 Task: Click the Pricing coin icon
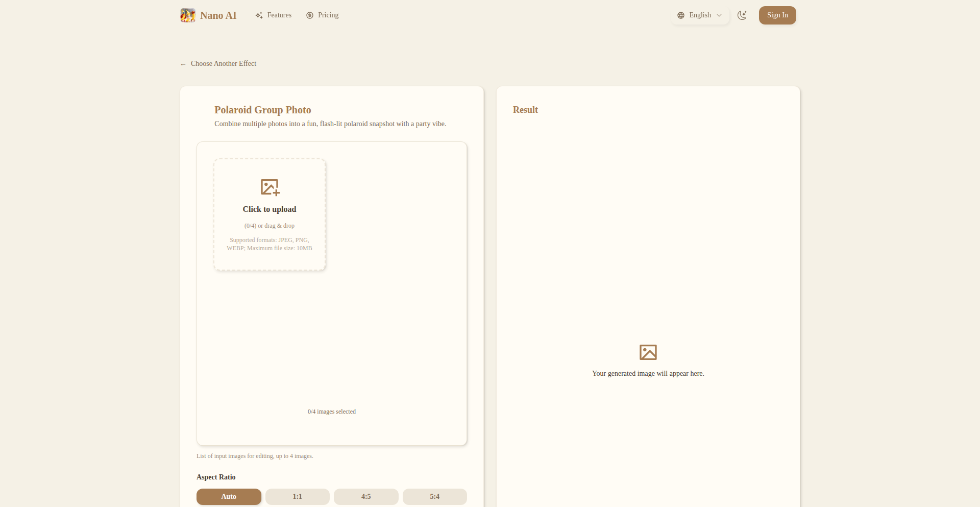310,15
